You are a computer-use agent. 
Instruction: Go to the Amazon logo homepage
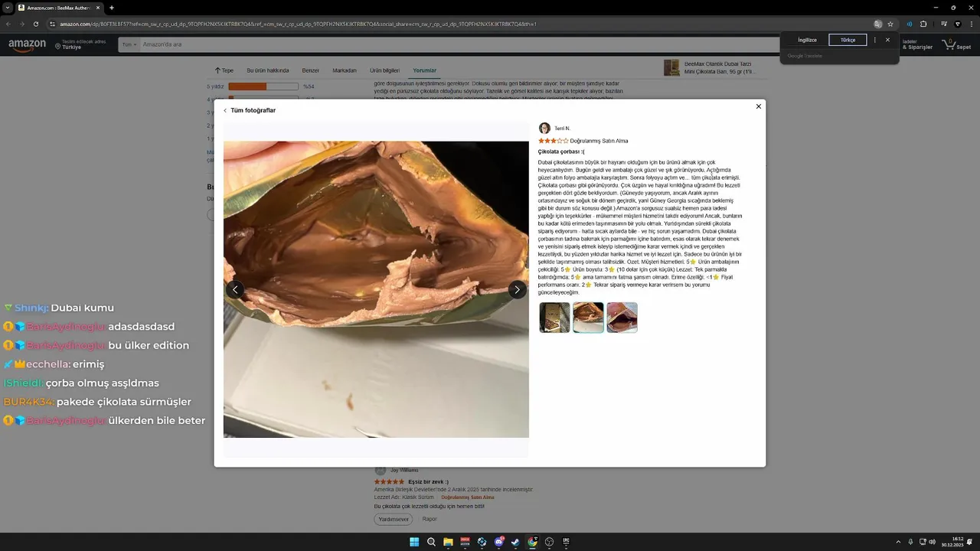tap(27, 45)
